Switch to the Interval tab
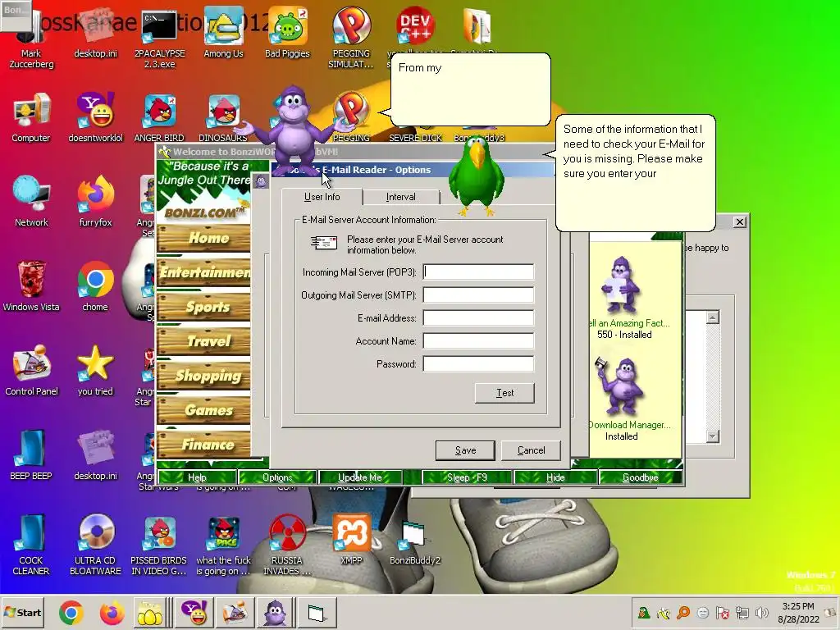This screenshot has width=840, height=630. tap(400, 197)
